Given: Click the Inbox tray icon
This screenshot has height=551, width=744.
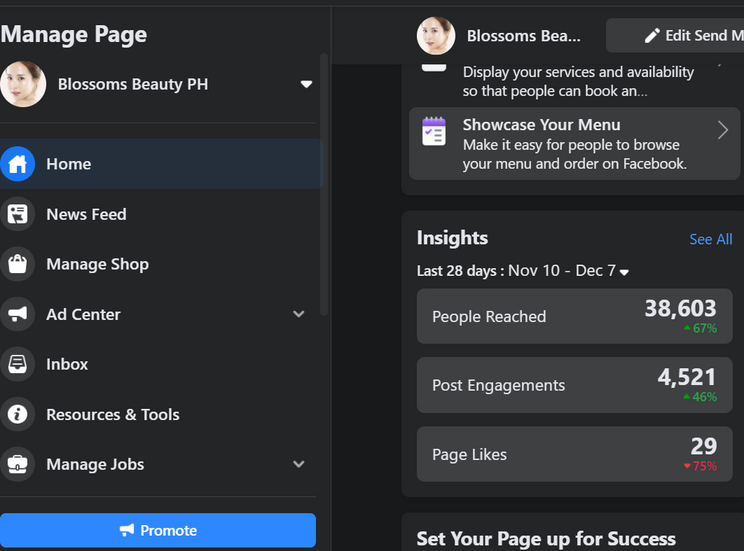Looking at the screenshot, I should coord(18,364).
